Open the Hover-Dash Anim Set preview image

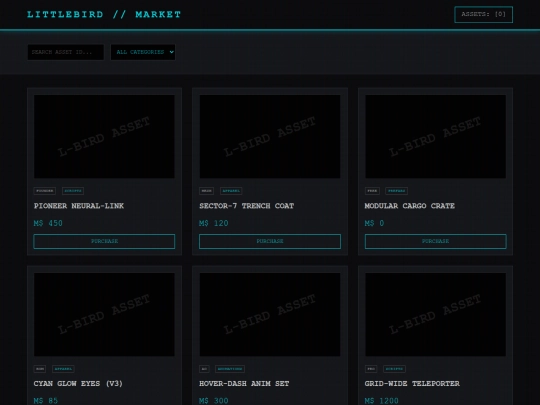(270, 314)
